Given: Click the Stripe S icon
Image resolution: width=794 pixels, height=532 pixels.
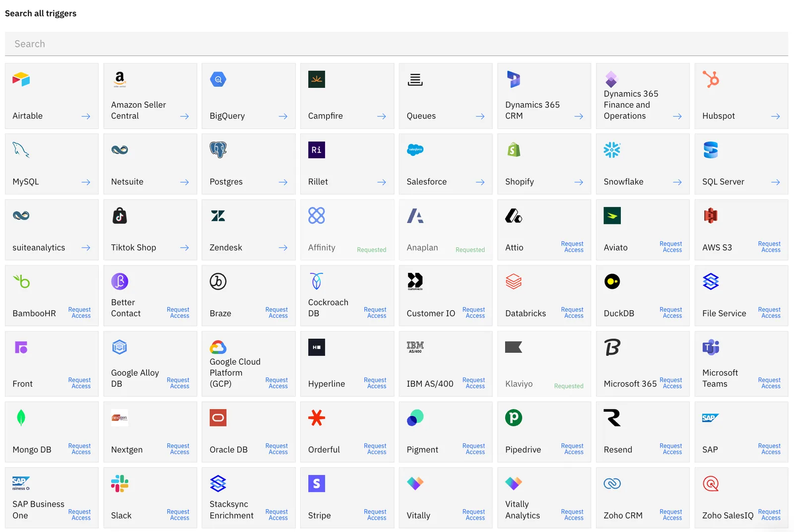Looking at the screenshot, I should (x=317, y=483).
